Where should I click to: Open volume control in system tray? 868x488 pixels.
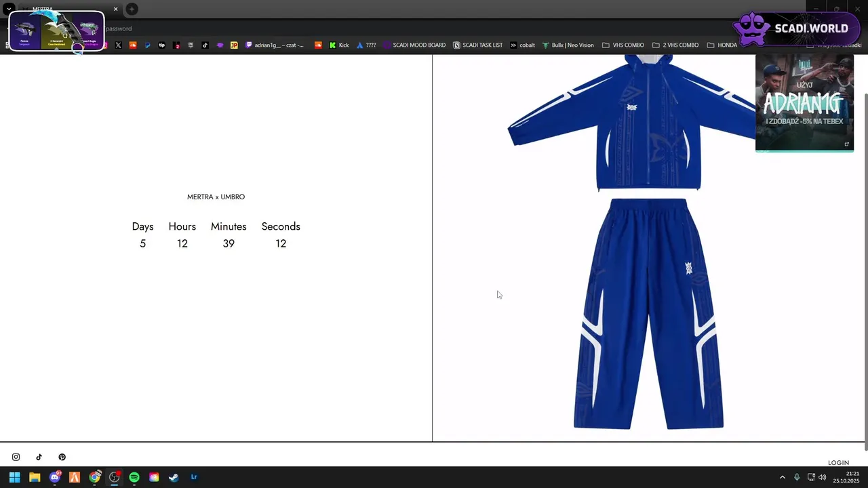[823, 477]
